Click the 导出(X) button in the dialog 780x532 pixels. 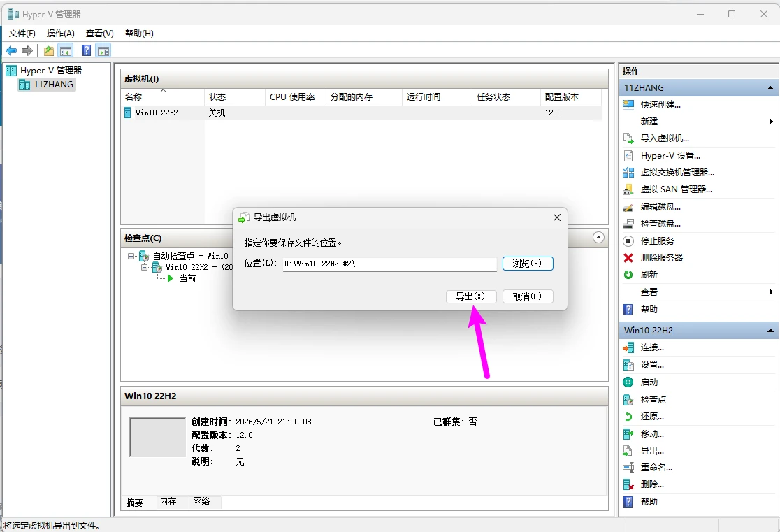(470, 296)
